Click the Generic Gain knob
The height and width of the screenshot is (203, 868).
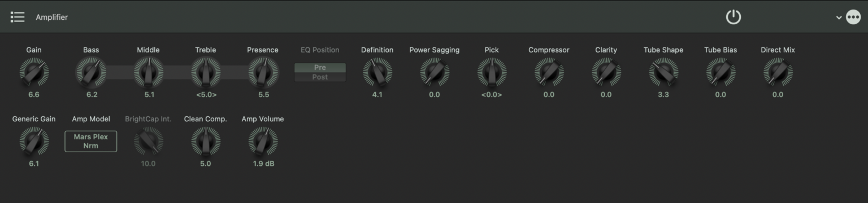click(34, 141)
